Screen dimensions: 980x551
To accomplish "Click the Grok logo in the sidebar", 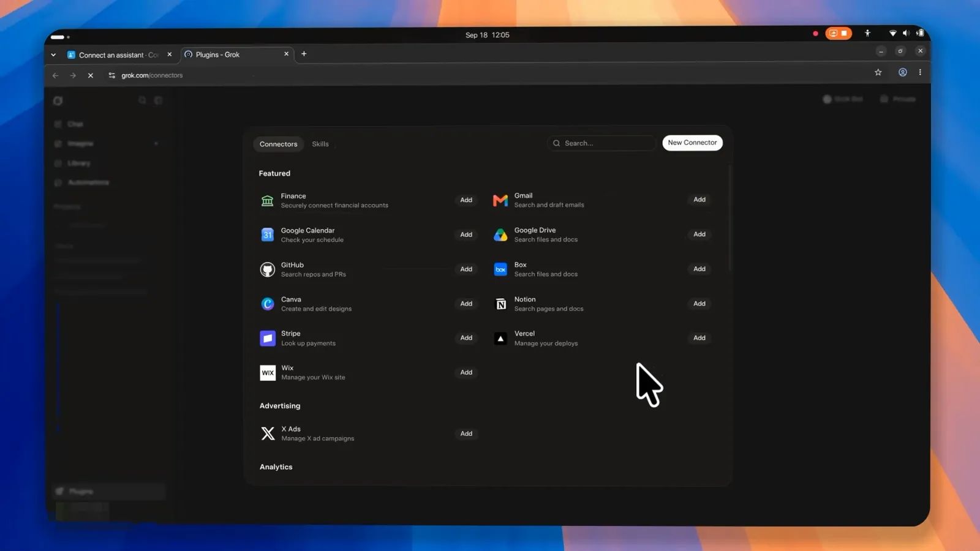I will pos(58,101).
